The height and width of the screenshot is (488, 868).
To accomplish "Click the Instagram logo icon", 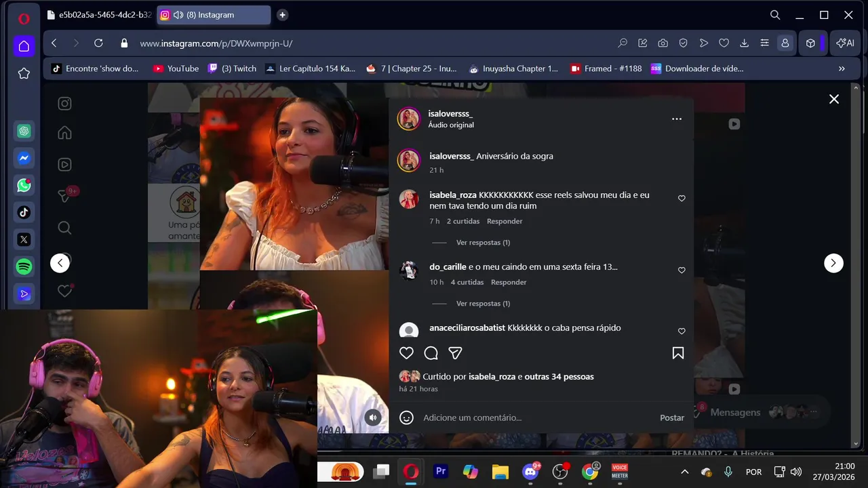I will point(64,104).
